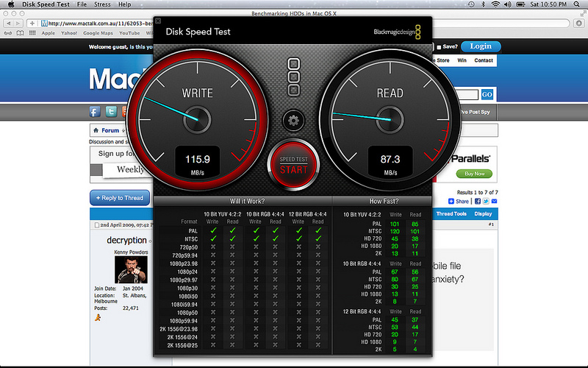588x368 pixels.
Task: Click the battery status icon
Action: tap(520, 4)
